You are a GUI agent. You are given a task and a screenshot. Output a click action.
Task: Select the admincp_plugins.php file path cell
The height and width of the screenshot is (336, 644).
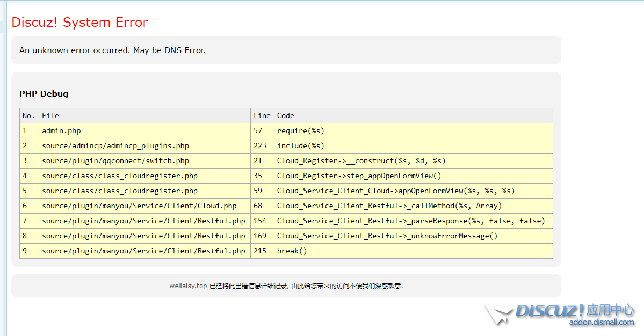click(x=115, y=146)
